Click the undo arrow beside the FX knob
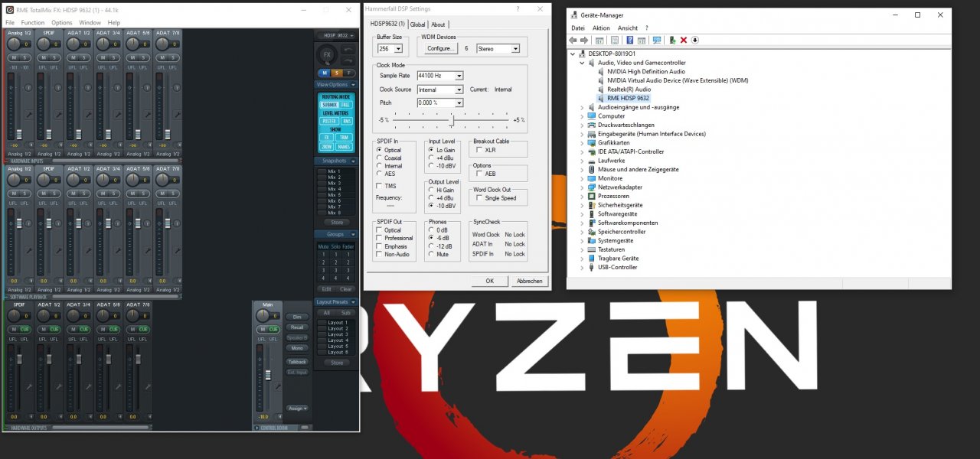This screenshot has height=459, width=980. coord(347,50)
